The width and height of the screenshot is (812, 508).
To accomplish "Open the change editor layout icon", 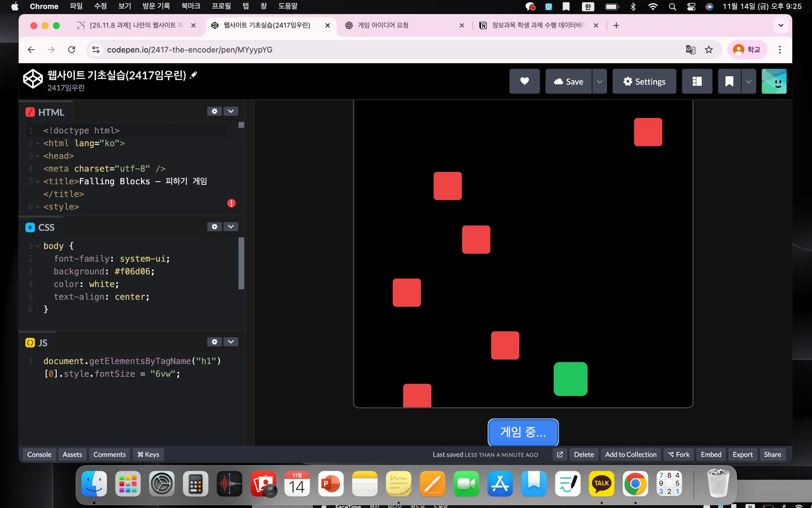I will click(x=697, y=81).
